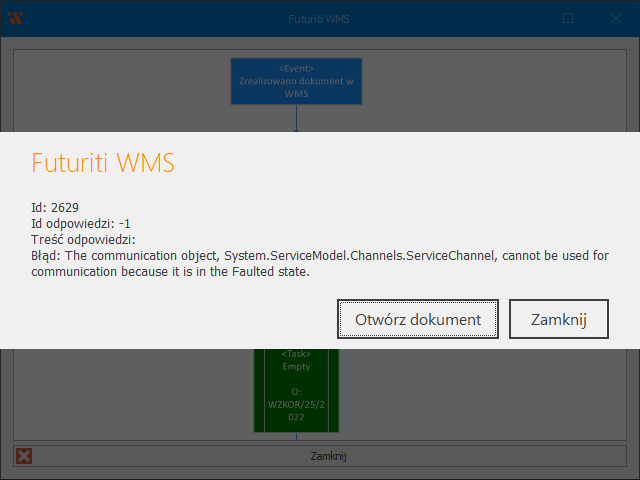Screen dimensions: 640x480
Task: Click the "Futuriti WMS" title bar text
Action: click(320, 18)
